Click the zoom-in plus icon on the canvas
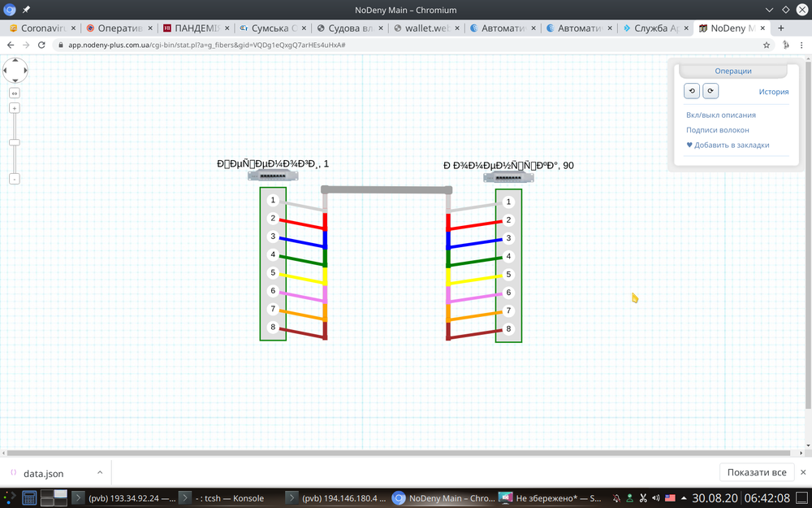 coord(14,107)
